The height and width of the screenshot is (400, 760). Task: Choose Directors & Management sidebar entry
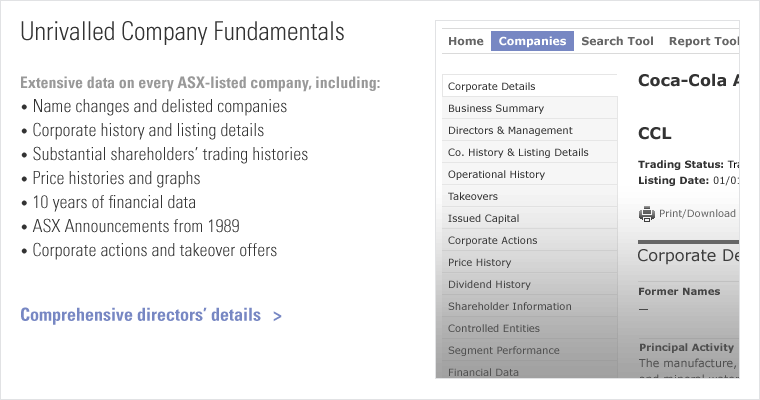tap(510, 131)
